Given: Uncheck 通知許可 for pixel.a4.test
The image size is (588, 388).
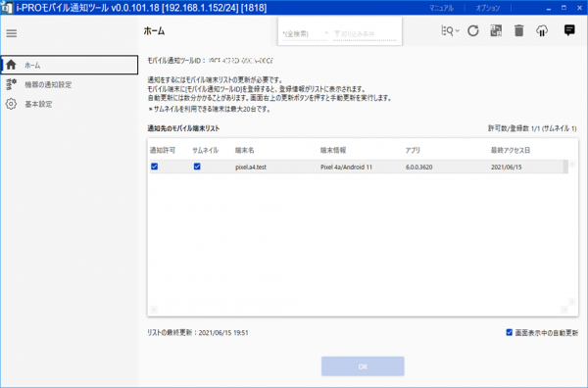Looking at the screenshot, I should pyautogui.click(x=154, y=167).
